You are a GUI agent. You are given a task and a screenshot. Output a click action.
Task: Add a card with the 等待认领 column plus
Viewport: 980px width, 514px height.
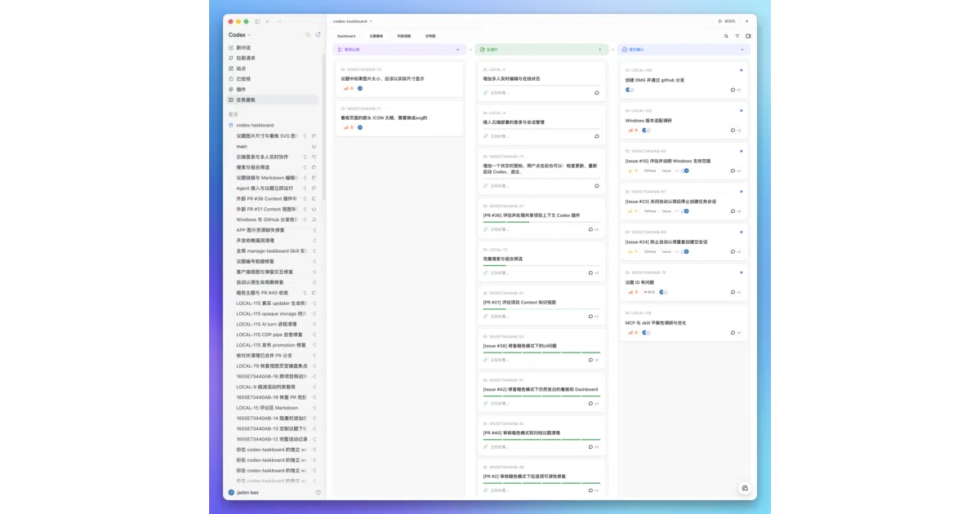[457, 50]
